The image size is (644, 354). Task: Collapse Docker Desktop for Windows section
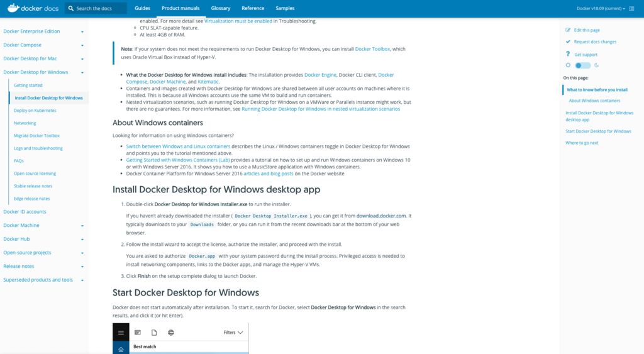tap(82, 72)
